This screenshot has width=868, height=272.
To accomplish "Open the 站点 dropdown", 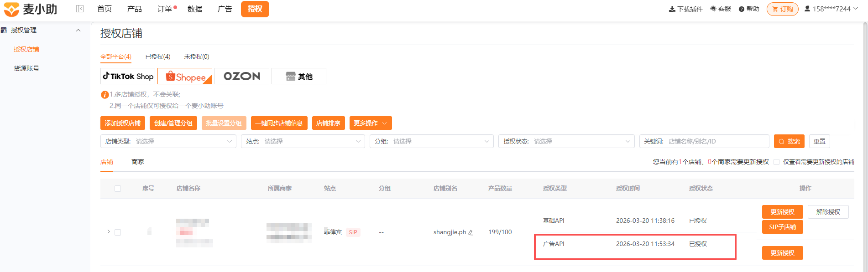I will click(303, 141).
